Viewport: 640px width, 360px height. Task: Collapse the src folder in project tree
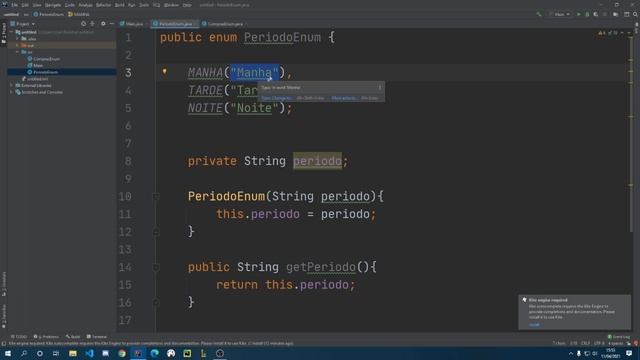pyautogui.click(x=17, y=52)
